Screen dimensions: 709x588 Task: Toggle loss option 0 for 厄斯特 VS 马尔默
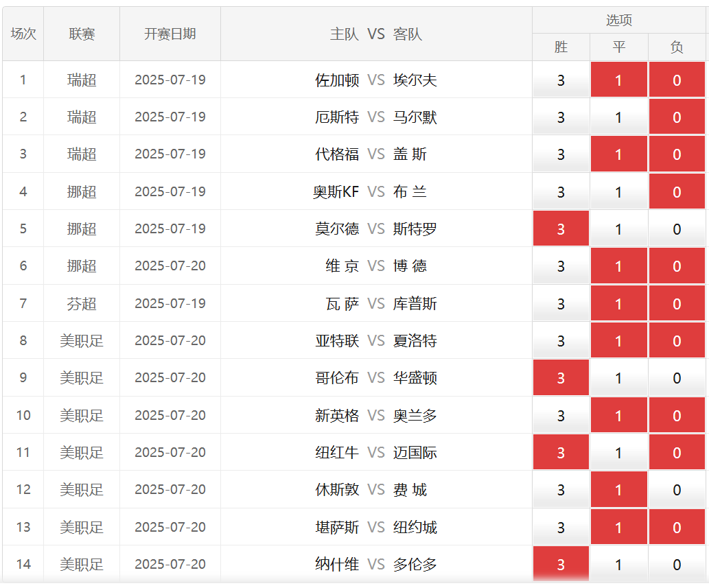coord(677,117)
